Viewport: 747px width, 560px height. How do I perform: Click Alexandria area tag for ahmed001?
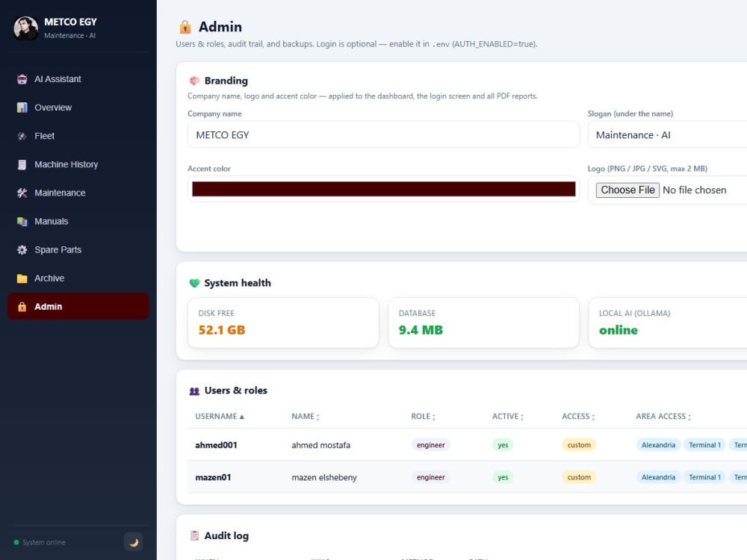[x=658, y=445]
